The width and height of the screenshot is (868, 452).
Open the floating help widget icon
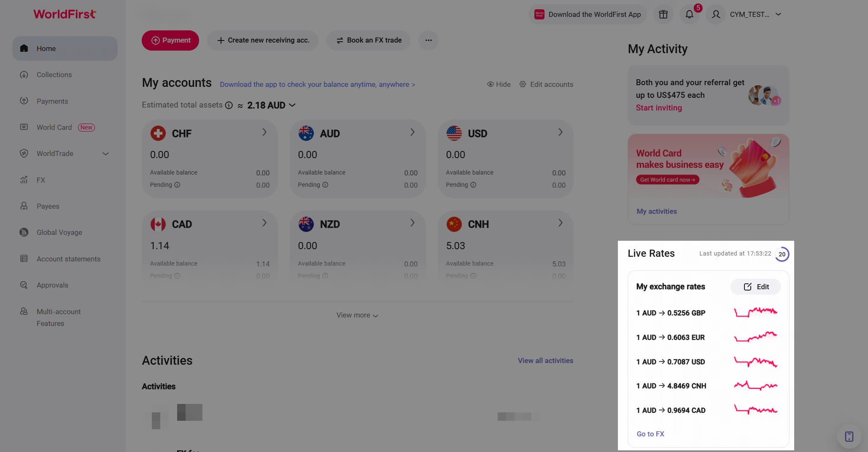849,436
